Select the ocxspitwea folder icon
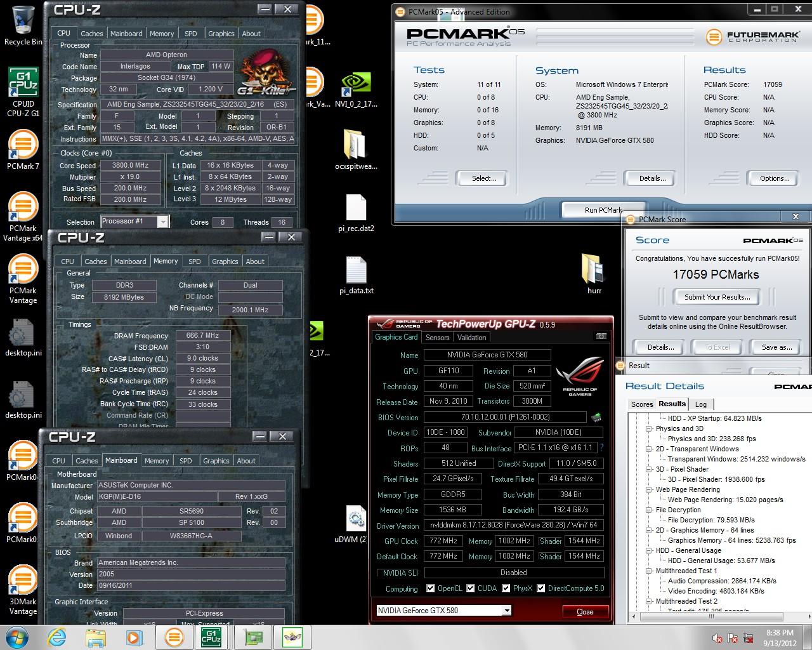 [356, 150]
